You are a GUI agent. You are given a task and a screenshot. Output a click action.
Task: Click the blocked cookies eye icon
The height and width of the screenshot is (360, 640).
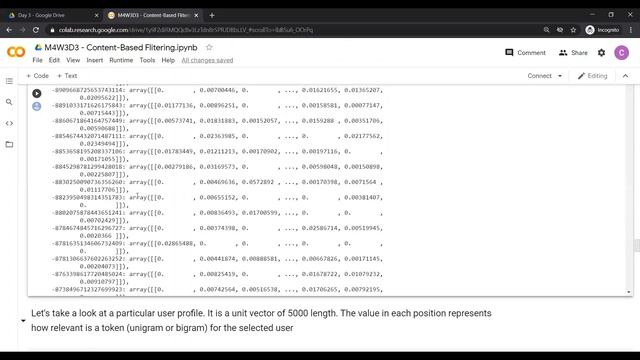[560, 30]
